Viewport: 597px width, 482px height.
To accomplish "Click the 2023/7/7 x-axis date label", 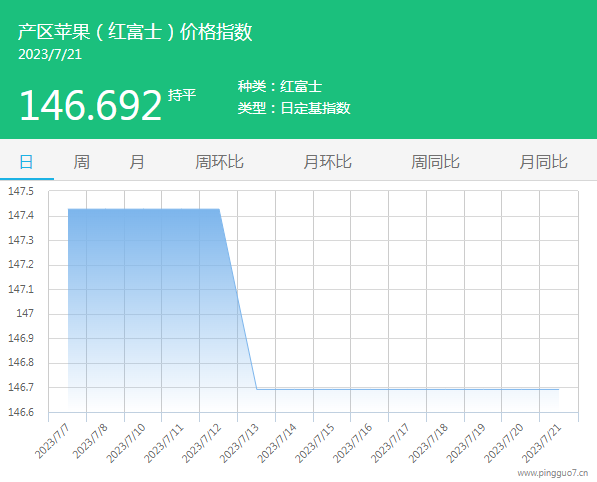I will [53, 442].
